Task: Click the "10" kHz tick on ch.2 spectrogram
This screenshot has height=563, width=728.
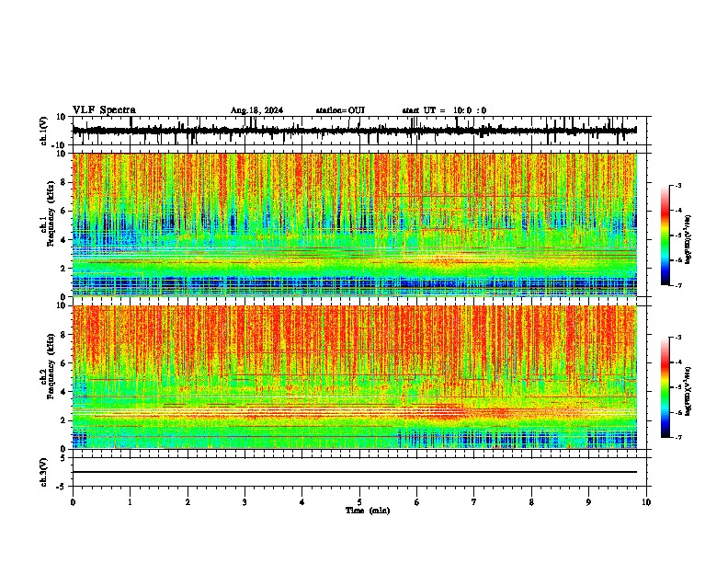Action: (x=62, y=305)
